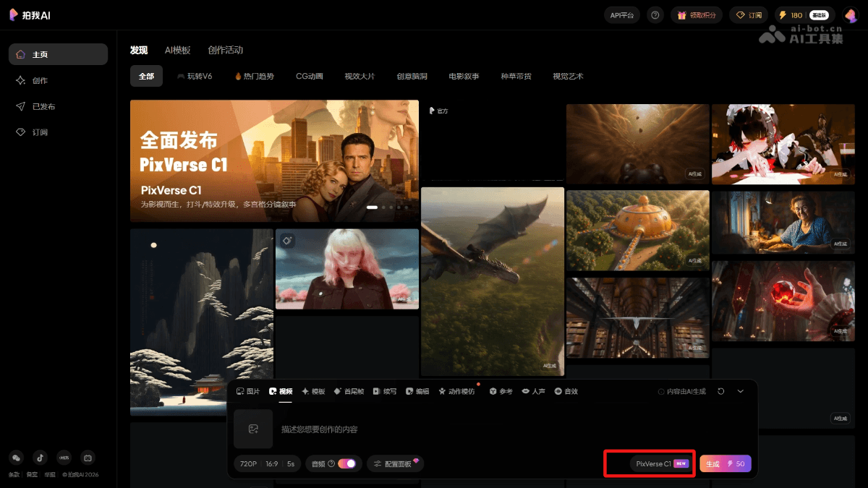Viewport: 868px width, 488px height.
Task: Open the Bilibili social icon
Action: tap(88, 458)
